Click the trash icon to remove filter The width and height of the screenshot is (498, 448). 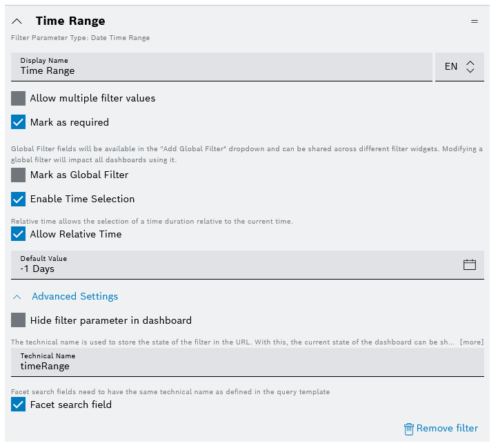tap(409, 429)
